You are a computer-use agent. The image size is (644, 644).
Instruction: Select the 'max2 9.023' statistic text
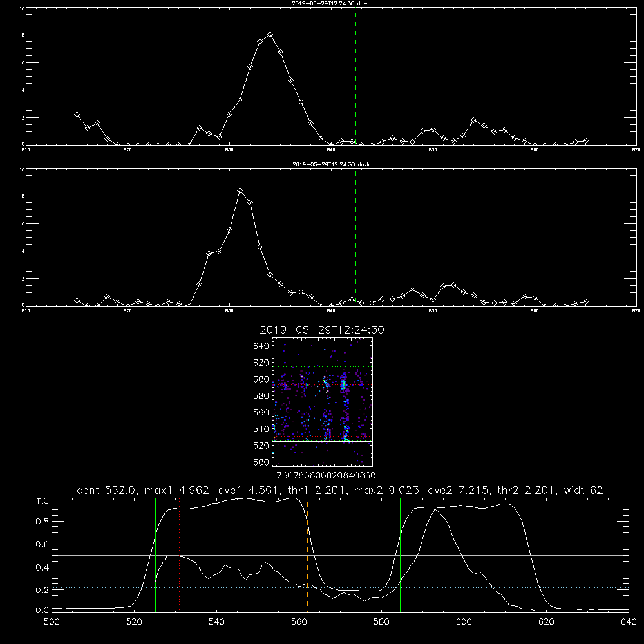(386, 490)
